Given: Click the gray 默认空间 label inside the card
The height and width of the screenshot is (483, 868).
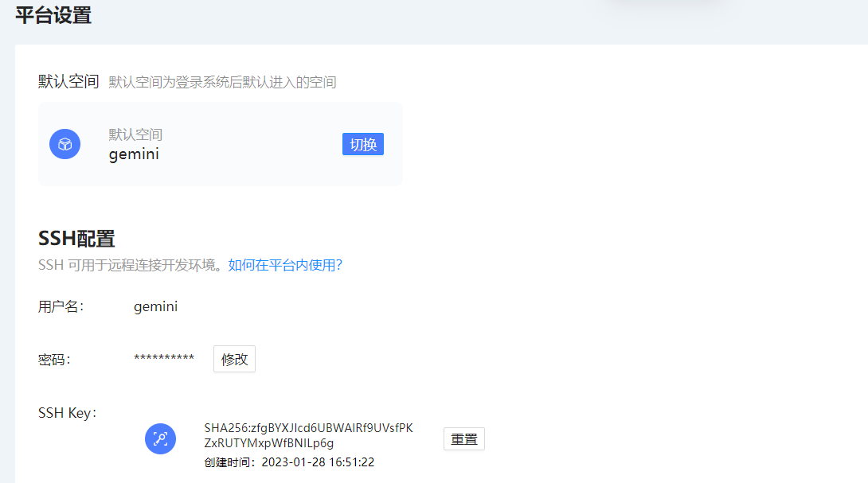Looking at the screenshot, I should [x=135, y=134].
